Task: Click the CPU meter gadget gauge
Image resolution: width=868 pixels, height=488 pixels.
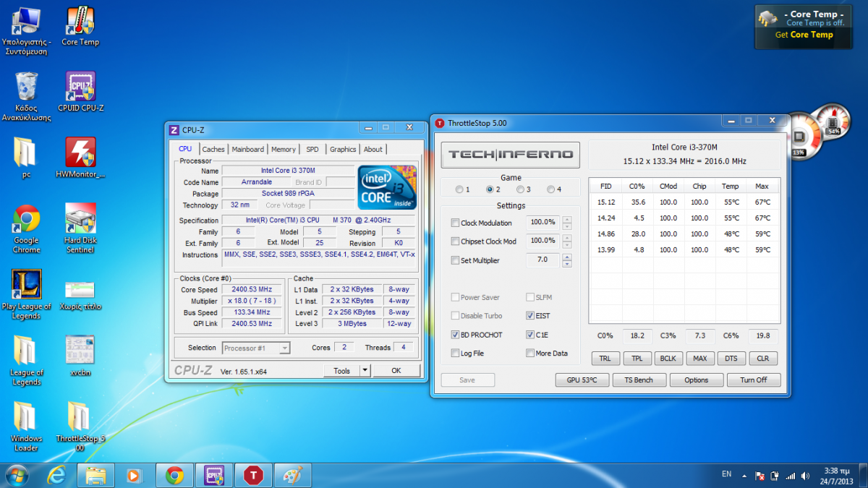Action: (803, 135)
